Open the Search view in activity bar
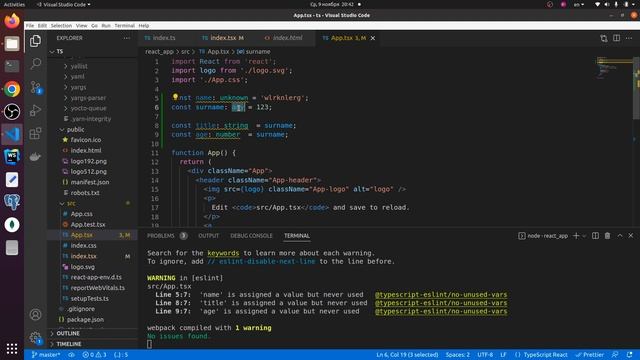The image size is (640, 360). (36, 64)
